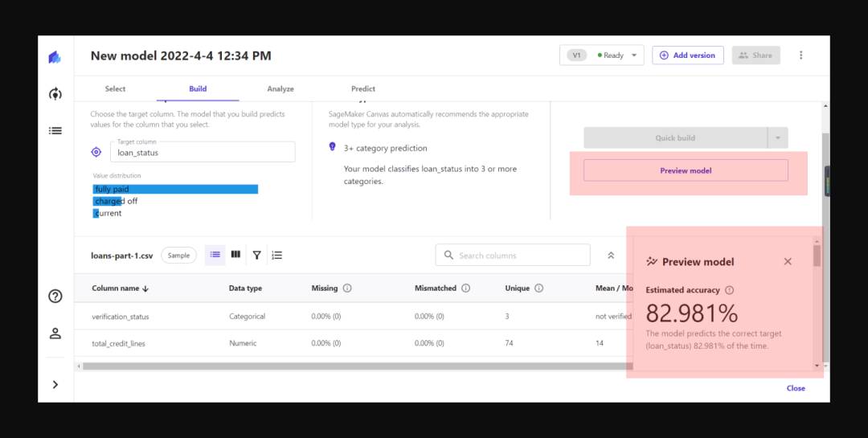Screen dimensions: 868x438
Task: Click the Categorical data type cell
Action: [x=248, y=317]
